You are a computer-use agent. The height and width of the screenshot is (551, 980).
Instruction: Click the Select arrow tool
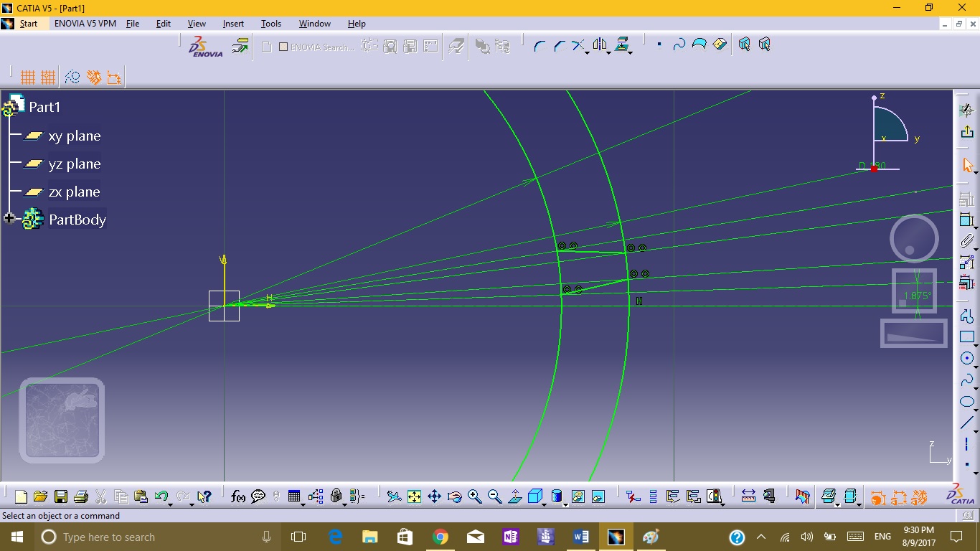point(967,166)
